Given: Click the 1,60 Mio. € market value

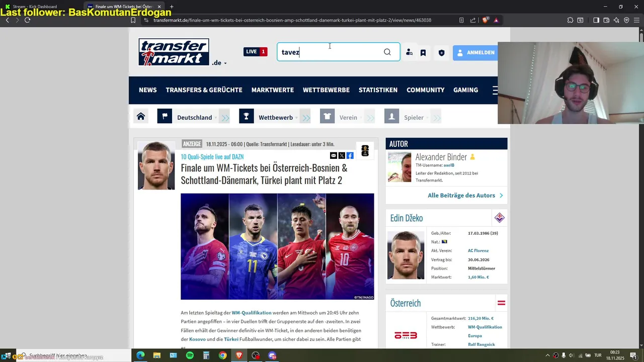Looking at the screenshot, I should [x=478, y=277].
